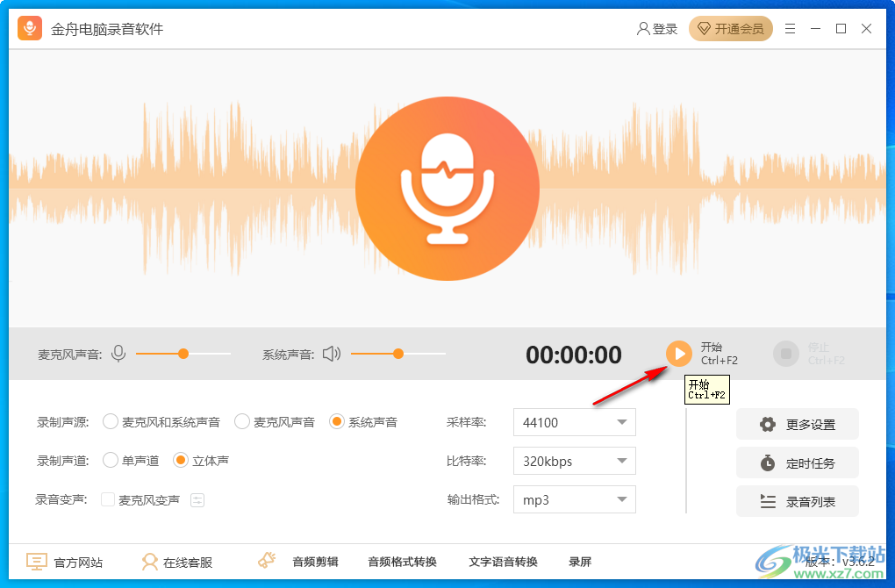Open the hamburger menu in title bar
This screenshot has width=895, height=588.
pyautogui.click(x=789, y=28)
